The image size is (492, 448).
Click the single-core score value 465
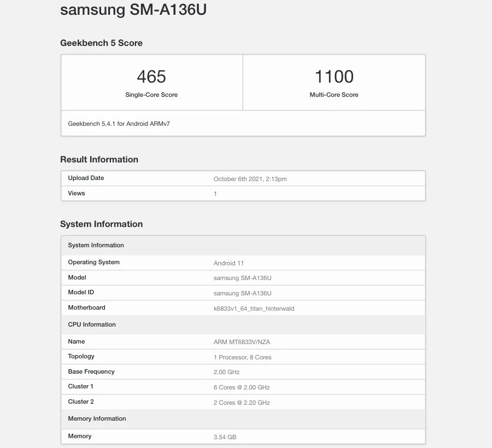tap(151, 77)
